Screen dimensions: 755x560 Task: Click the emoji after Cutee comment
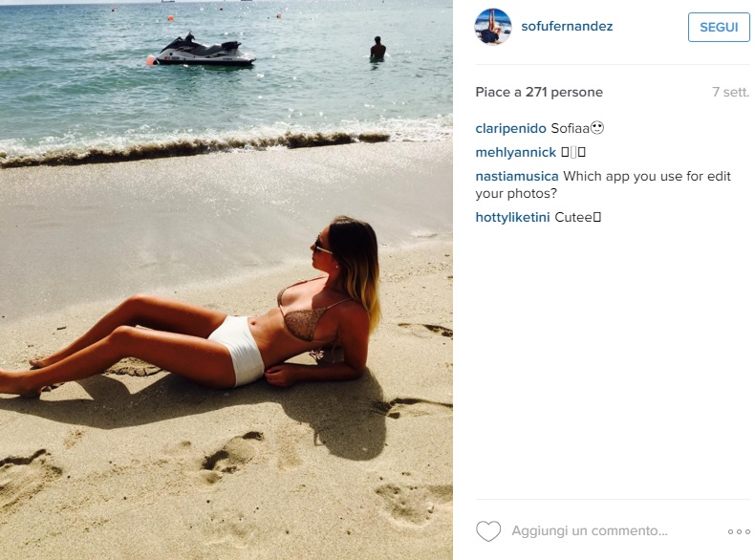point(597,218)
